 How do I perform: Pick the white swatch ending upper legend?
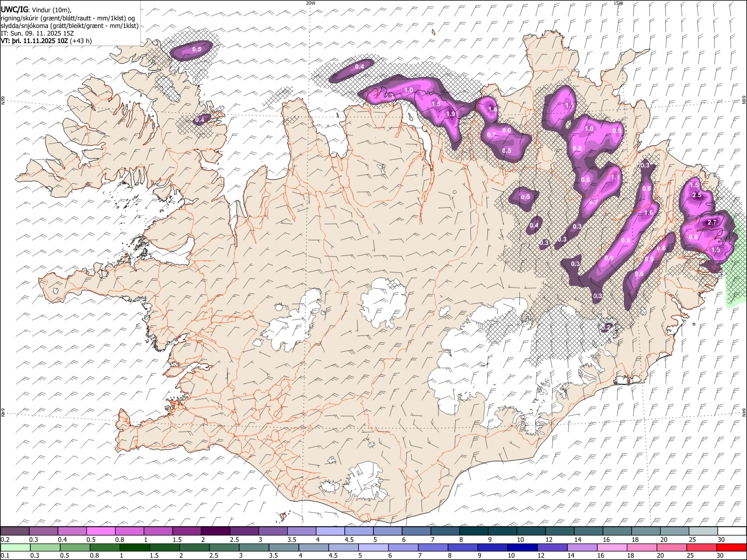point(732,531)
